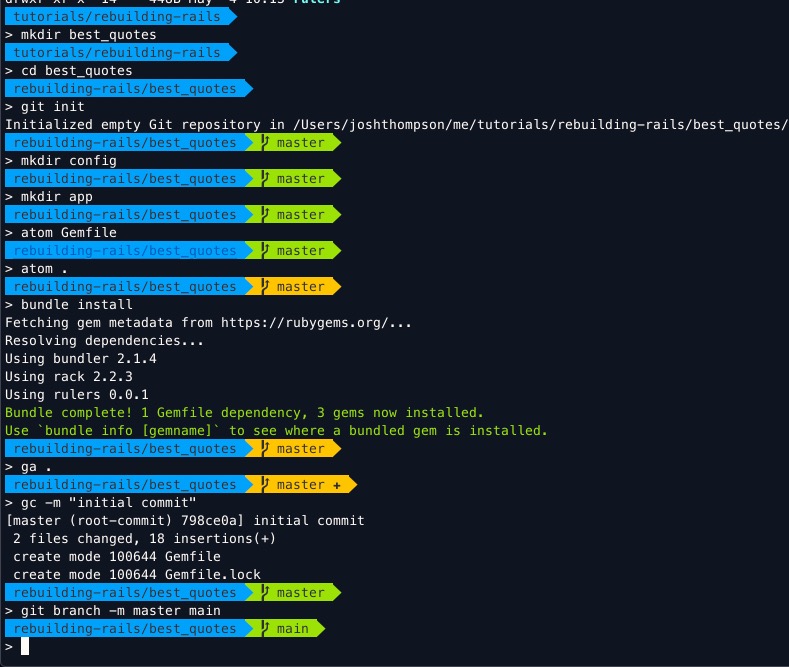Click the "mkdir app" command line
The image size is (789, 667).
(49, 197)
